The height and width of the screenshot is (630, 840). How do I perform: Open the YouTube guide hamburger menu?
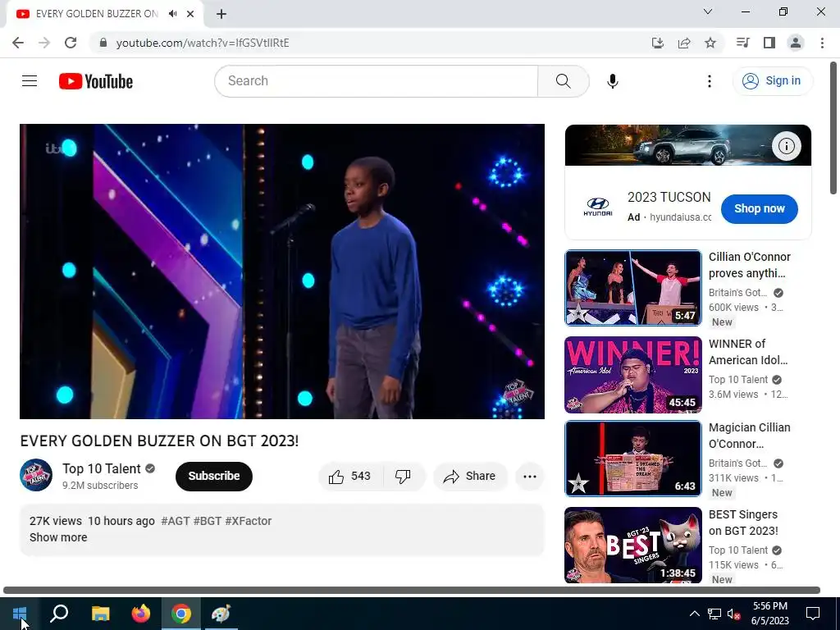coord(30,81)
